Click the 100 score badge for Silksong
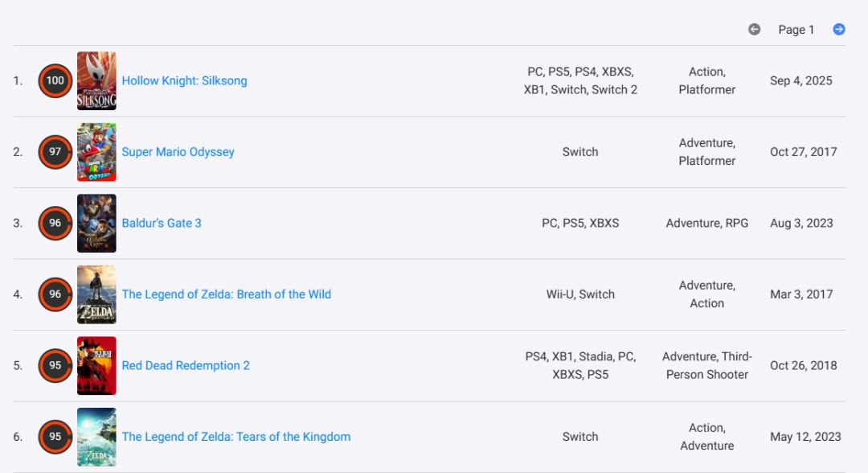The width and height of the screenshot is (868, 473). tap(55, 80)
